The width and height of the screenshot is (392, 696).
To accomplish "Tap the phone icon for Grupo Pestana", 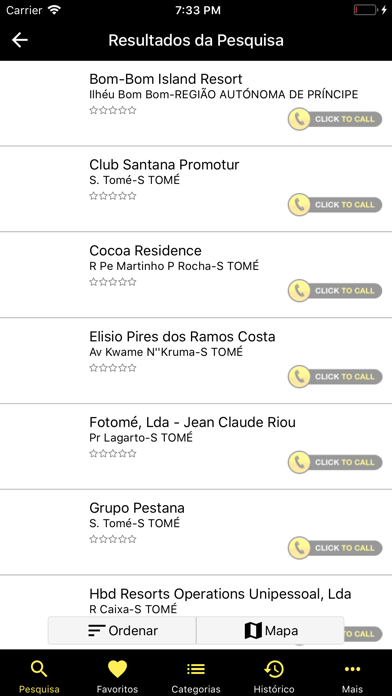I will pos(299,548).
